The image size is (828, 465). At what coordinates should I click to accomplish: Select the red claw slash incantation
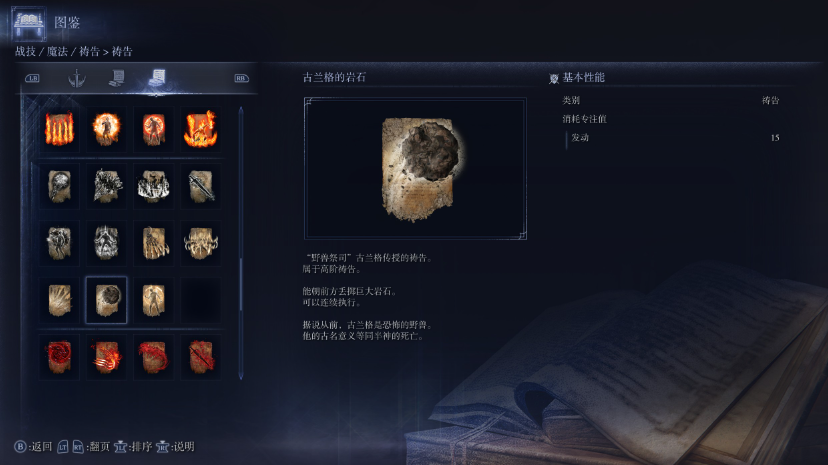click(x=106, y=357)
